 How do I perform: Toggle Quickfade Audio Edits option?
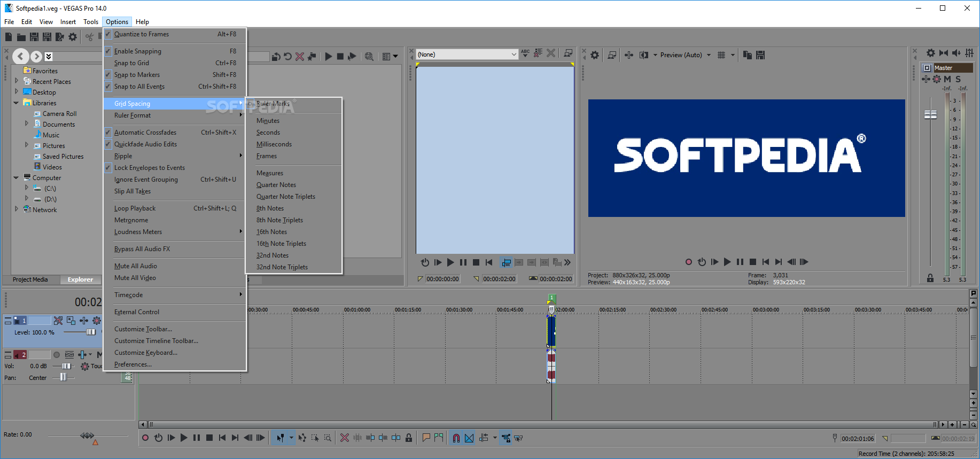pos(175,144)
